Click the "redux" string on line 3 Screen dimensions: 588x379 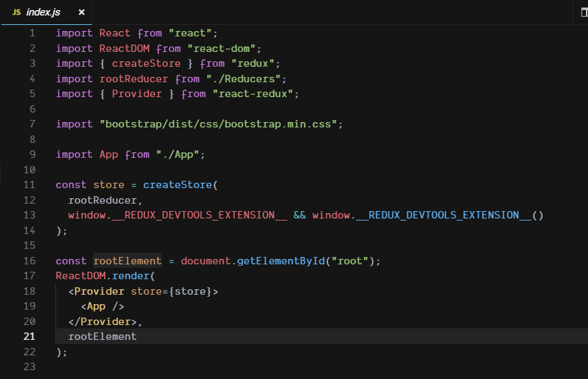point(252,63)
